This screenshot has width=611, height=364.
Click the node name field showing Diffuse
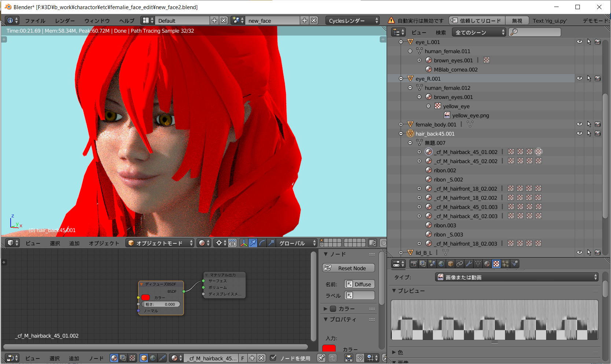coord(360,284)
